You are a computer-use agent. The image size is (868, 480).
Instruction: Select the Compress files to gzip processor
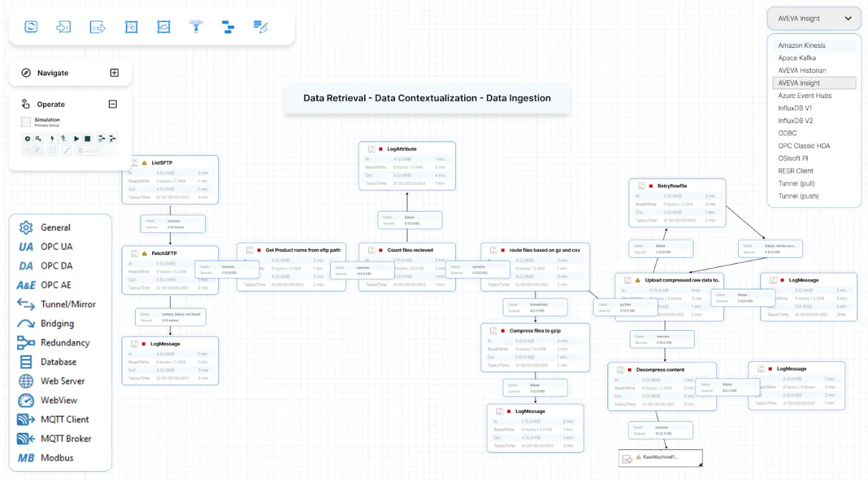536,347
